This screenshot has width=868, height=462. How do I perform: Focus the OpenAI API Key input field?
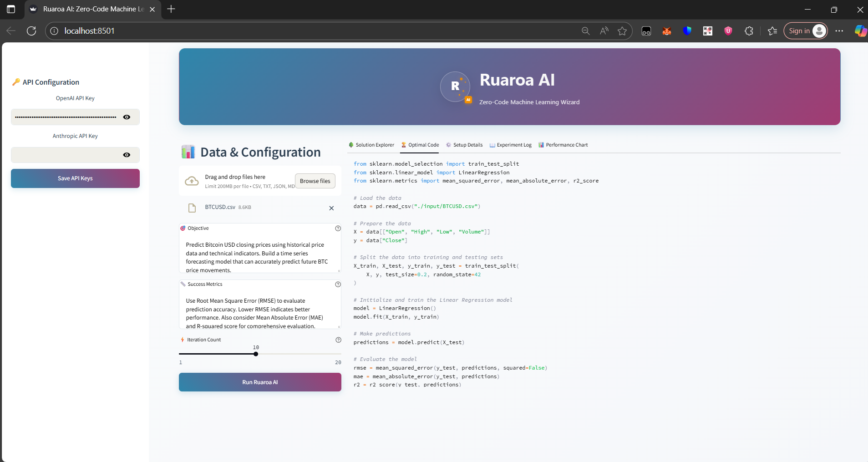tap(66, 117)
